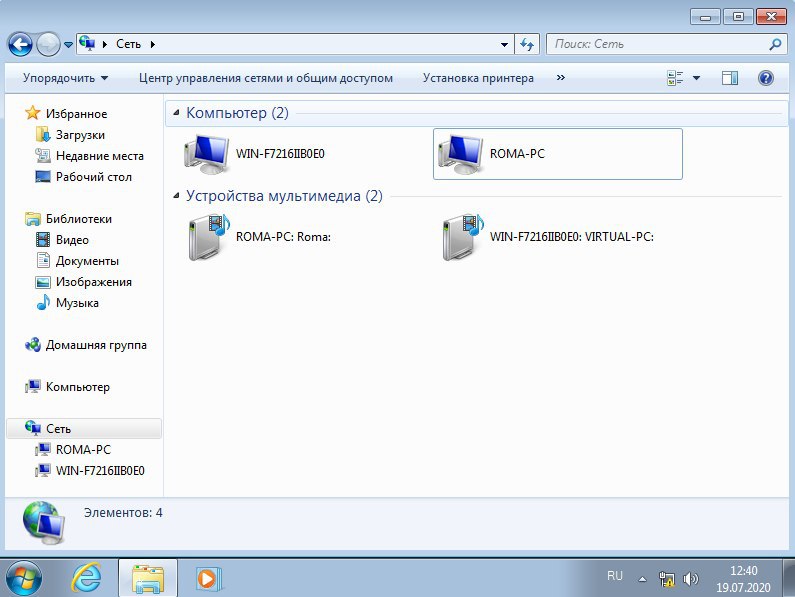This screenshot has width=795, height=597.
Task: Select Сеть breadcrumb in address bar
Action: click(128, 44)
